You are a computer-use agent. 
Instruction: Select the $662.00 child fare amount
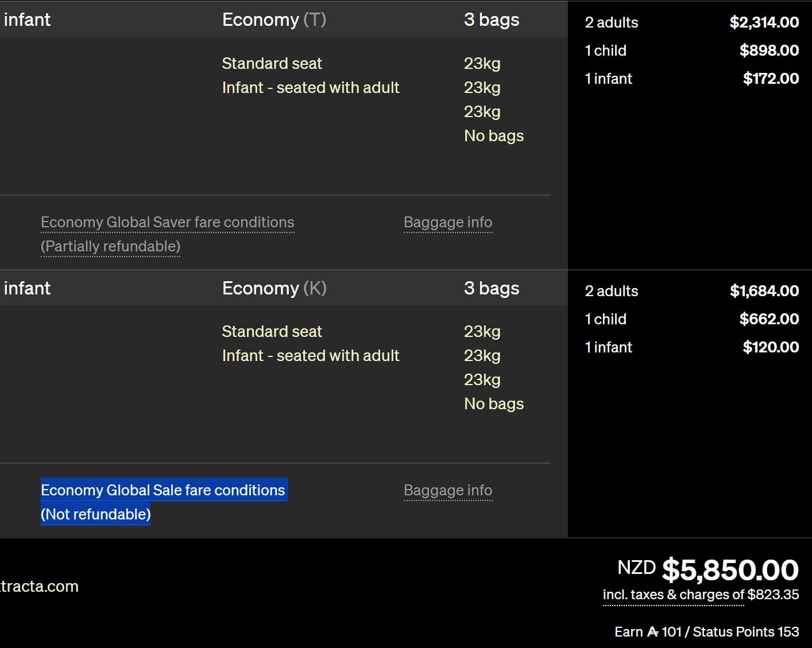pos(769,319)
